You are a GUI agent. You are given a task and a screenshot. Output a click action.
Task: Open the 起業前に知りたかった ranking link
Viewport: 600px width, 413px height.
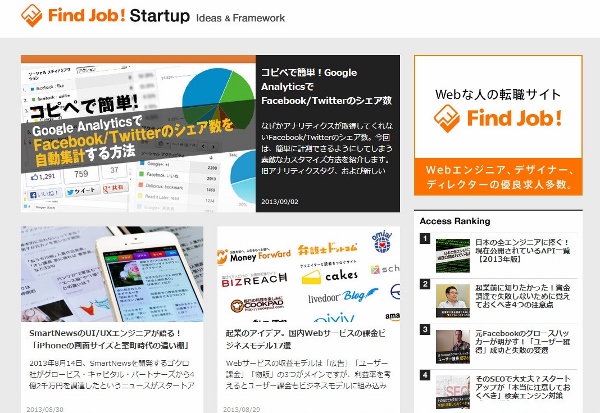click(523, 296)
